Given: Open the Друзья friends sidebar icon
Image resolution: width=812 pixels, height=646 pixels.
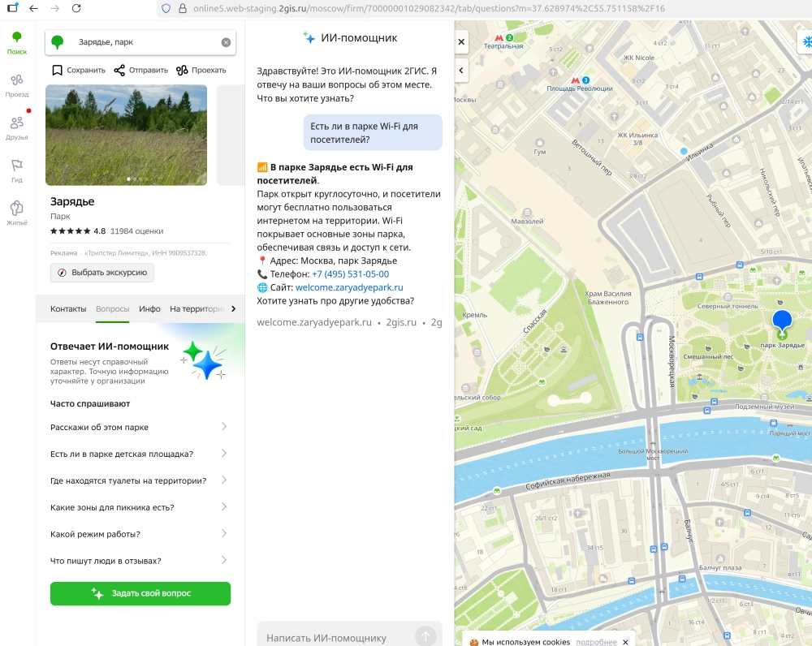Looking at the screenshot, I should coord(17,127).
